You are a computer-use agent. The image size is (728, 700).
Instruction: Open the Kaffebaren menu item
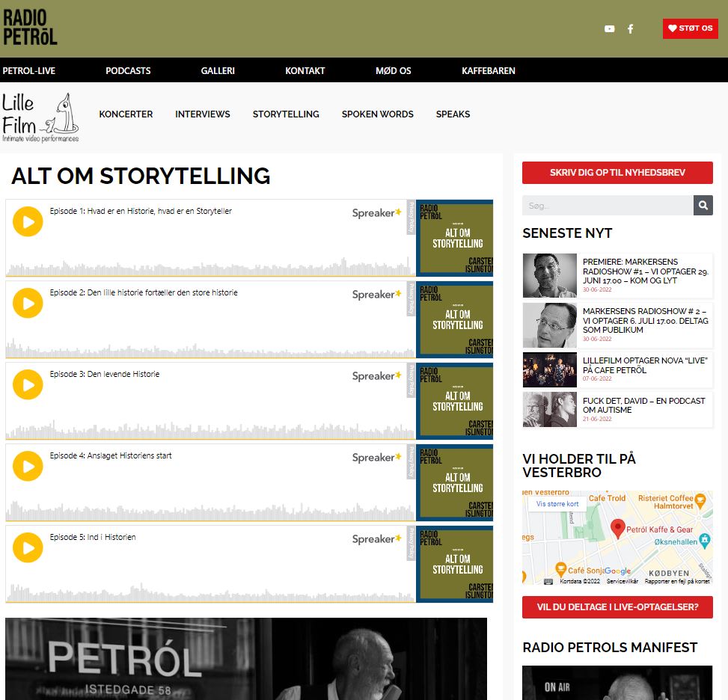tap(489, 70)
